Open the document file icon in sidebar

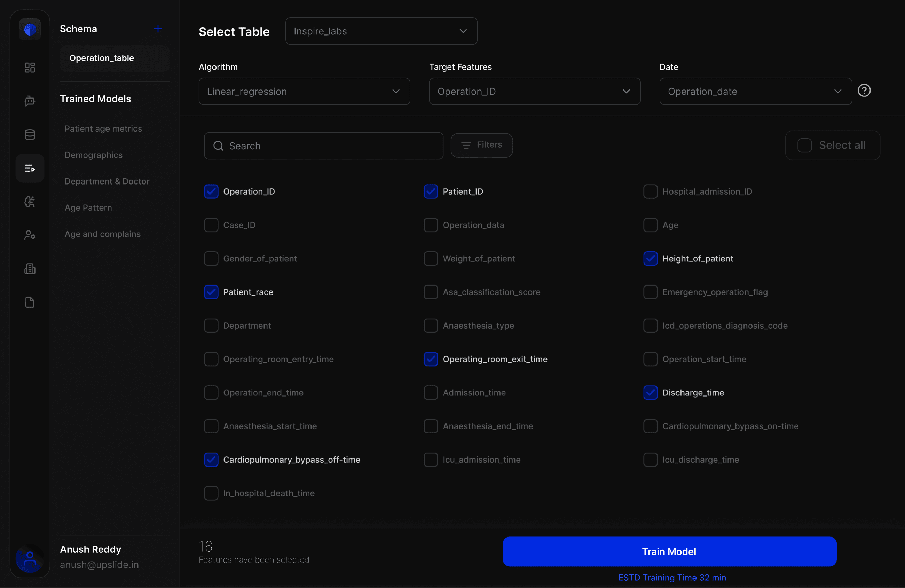(30, 303)
